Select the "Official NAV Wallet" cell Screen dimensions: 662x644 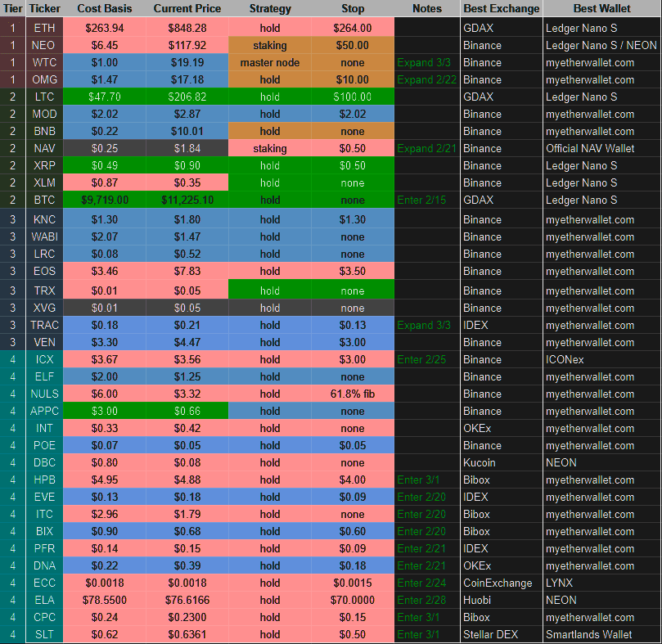tap(602, 148)
